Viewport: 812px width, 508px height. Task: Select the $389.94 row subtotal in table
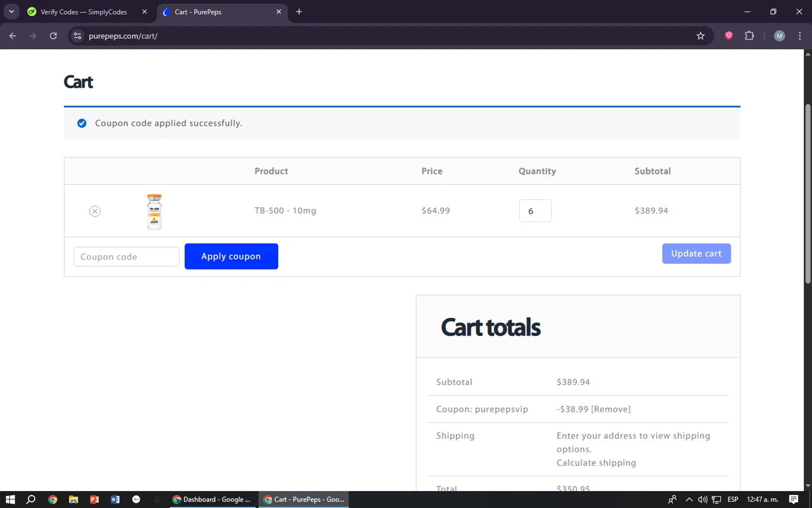[651, 211]
